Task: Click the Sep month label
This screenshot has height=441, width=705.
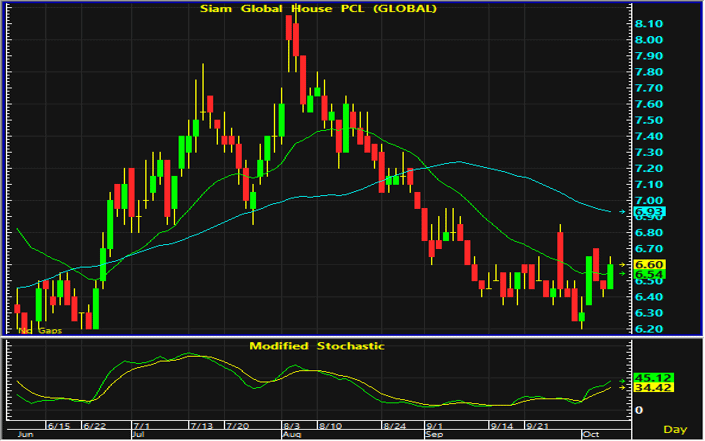Action: 434,434
